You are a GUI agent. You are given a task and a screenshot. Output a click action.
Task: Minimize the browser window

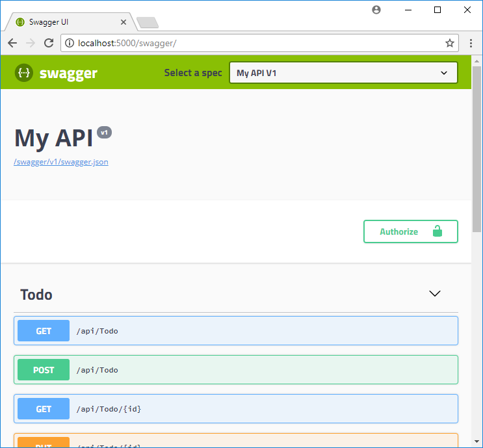(408, 10)
